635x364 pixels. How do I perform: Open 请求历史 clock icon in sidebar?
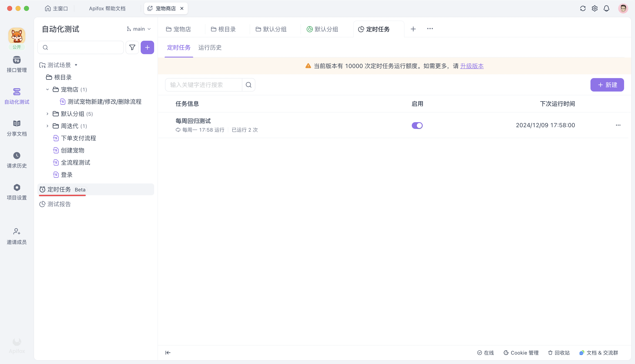(x=17, y=156)
